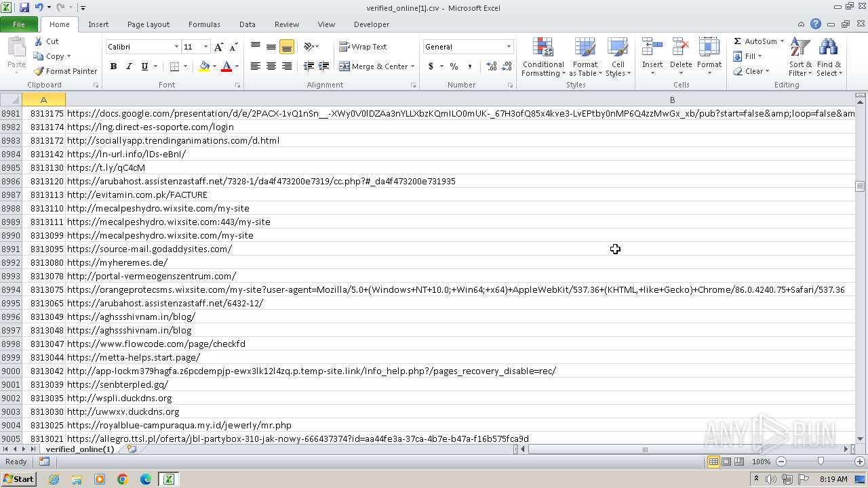Screen dimensions: 868x488
Task: Open Microsoft Excel Help question mark
Action: point(816,24)
